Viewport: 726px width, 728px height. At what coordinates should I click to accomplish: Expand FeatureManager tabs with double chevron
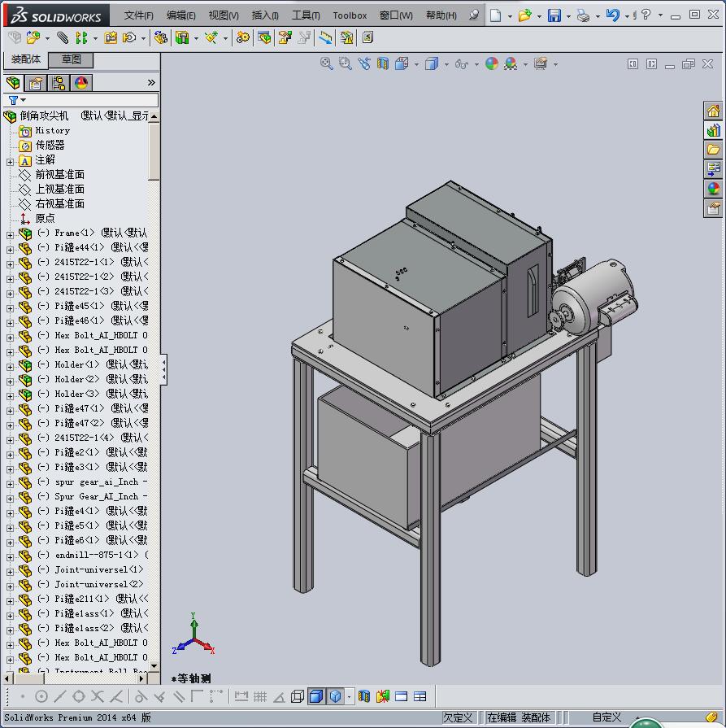point(151,83)
